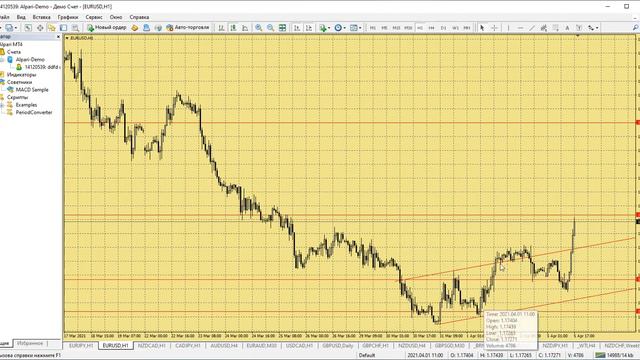Switch chart to MN timeframe
Viewport: 640px width, 360px height.
(467, 28)
